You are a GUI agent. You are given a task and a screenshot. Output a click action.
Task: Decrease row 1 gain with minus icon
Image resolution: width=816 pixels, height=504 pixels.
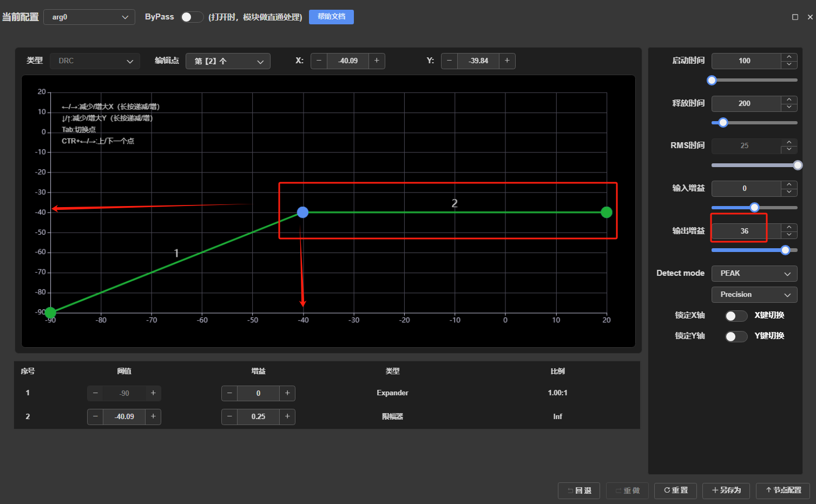click(229, 393)
